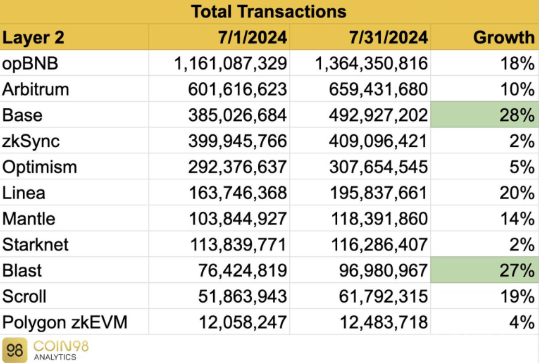Viewport: 539px width, 363px height.
Task: Select the Arbitrum name cell
Action: pyautogui.click(x=74, y=89)
